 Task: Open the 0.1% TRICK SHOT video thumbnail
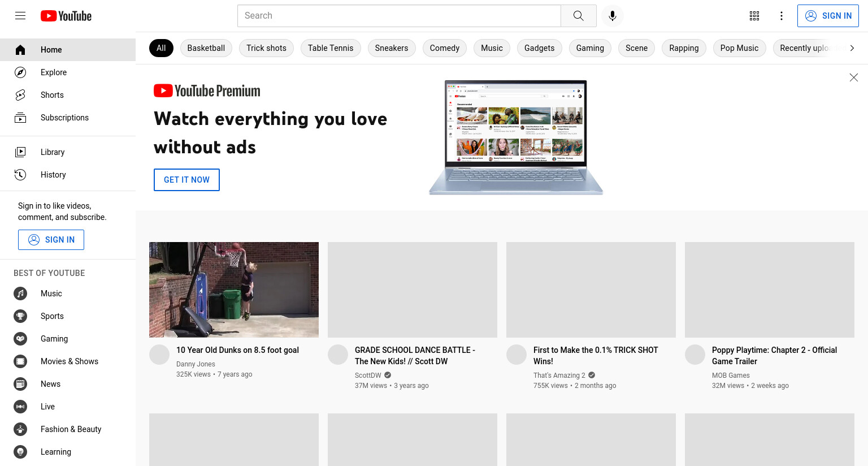pos(591,290)
